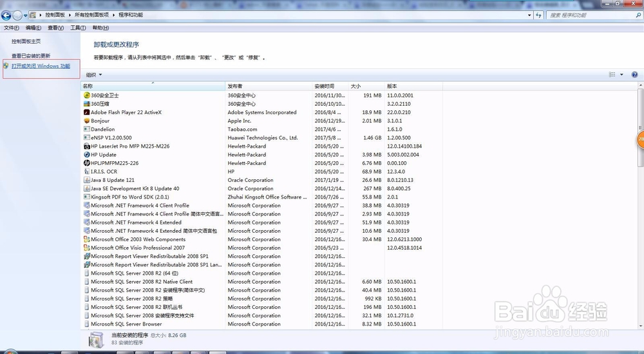Screen dimensions: 644x354
Task: Sort list by 版本 column header
Action: point(413,86)
